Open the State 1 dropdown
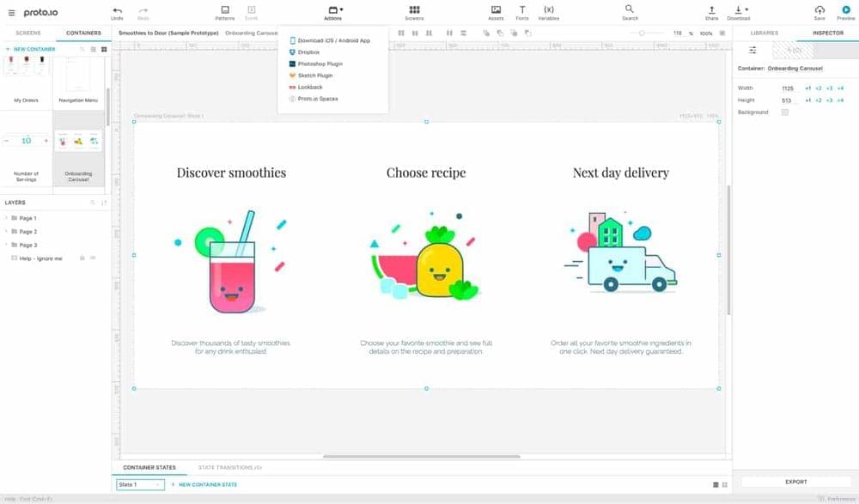The height and width of the screenshot is (504, 859). pyautogui.click(x=140, y=485)
